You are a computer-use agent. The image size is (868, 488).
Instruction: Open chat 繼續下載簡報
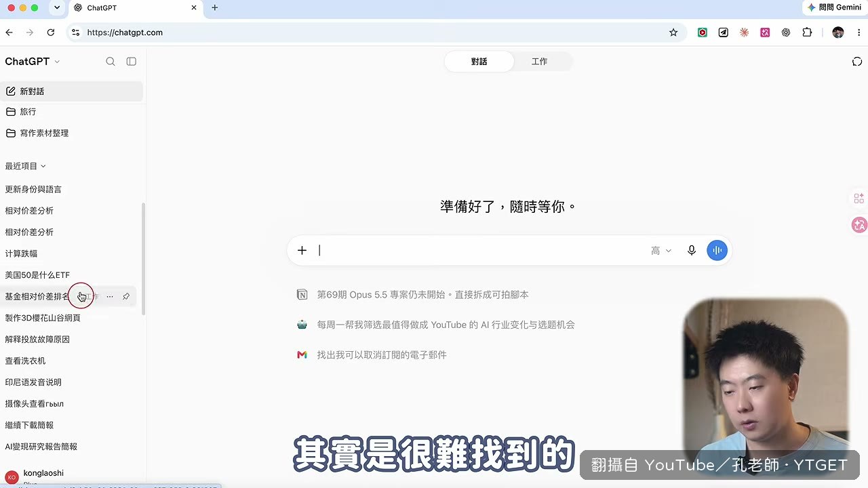pyautogui.click(x=29, y=426)
